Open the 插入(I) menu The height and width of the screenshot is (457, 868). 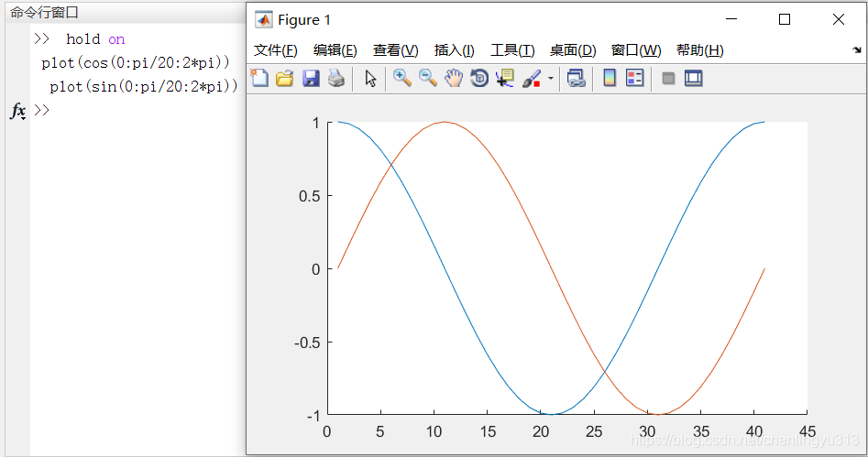pyautogui.click(x=454, y=50)
